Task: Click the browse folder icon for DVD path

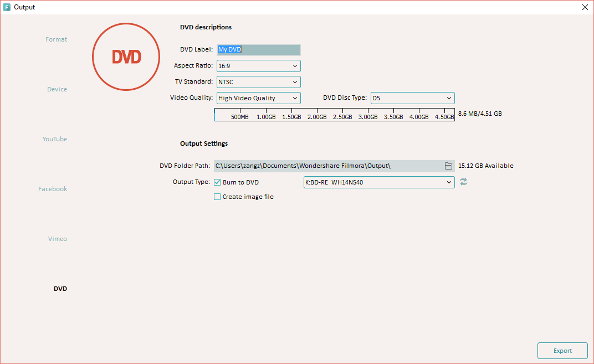Action: 448,166
